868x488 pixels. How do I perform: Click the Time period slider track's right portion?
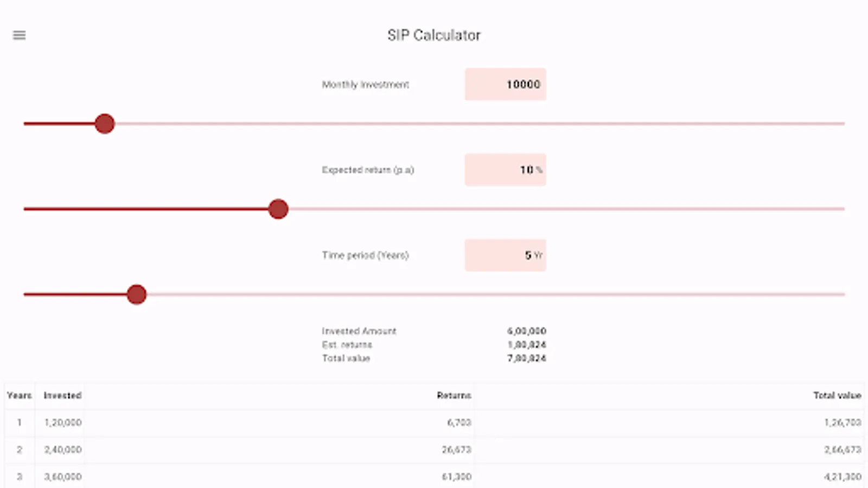pyautogui.click(x=651, y=294)
